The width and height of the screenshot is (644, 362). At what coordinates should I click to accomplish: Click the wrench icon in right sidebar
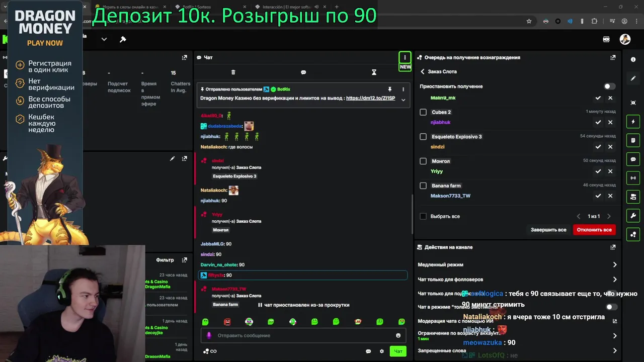click(x=633, y=216)
